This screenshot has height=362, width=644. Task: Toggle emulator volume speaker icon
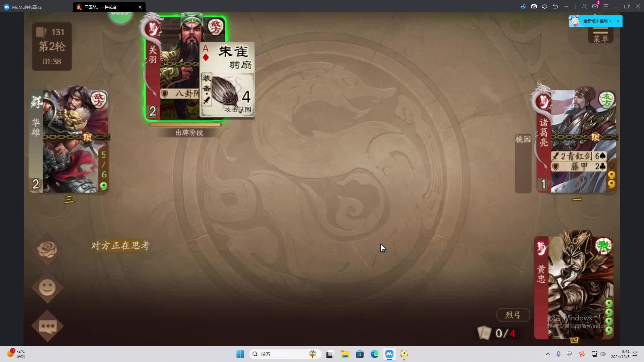(544, 6)
